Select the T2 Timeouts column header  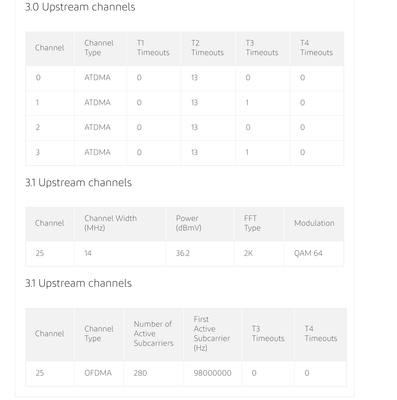[208, 48]
